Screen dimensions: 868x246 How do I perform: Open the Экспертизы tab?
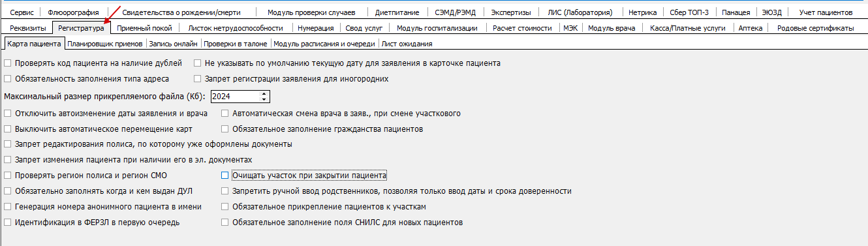(x=510, y=12)
